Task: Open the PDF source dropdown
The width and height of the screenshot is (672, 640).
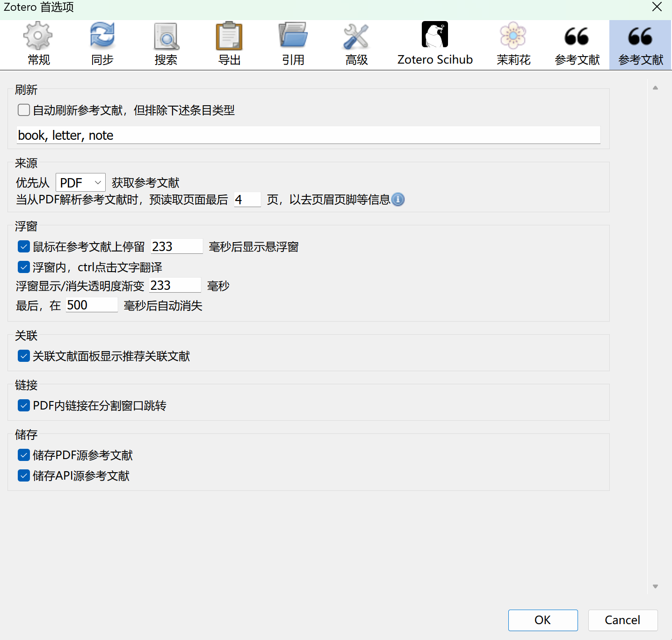Action: 80,182
